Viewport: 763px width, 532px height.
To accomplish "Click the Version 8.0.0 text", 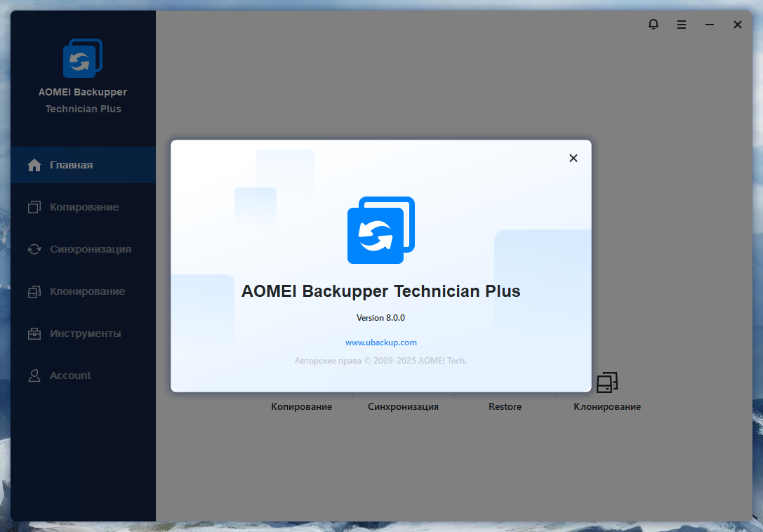I will 380,318.
